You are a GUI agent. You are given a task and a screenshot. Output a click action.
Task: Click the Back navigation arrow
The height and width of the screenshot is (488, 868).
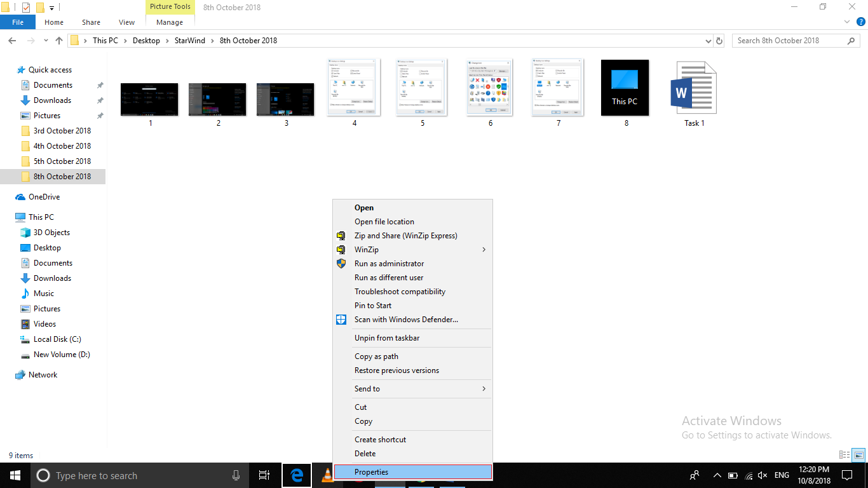click(12, 41)
